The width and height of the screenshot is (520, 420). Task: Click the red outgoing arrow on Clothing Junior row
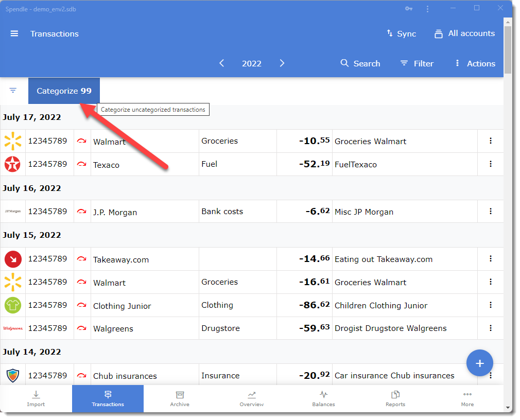click(x=82, y=305)
